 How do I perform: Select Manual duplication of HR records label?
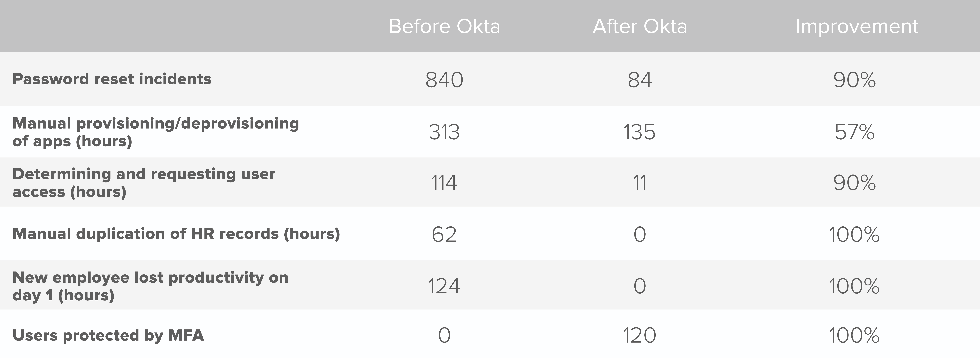click(x=176, y=234)
